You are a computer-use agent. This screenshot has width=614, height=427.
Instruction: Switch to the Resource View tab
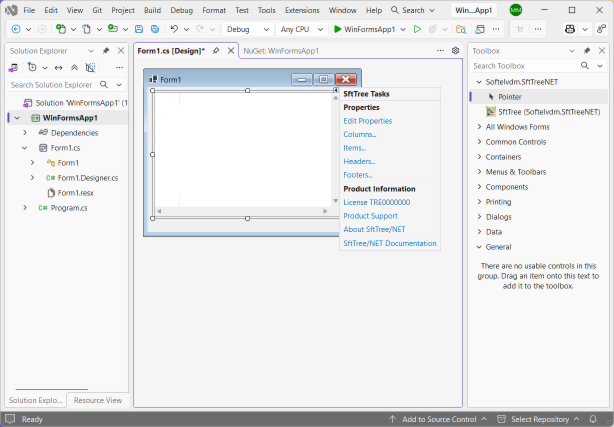click(x=98, y=400)
